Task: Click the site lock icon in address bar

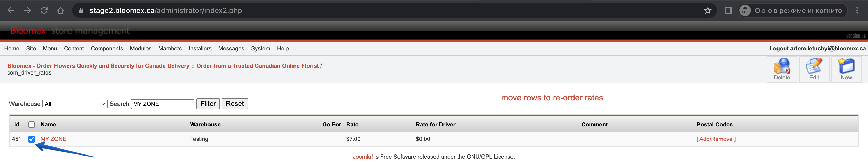Action: point(81,10)
